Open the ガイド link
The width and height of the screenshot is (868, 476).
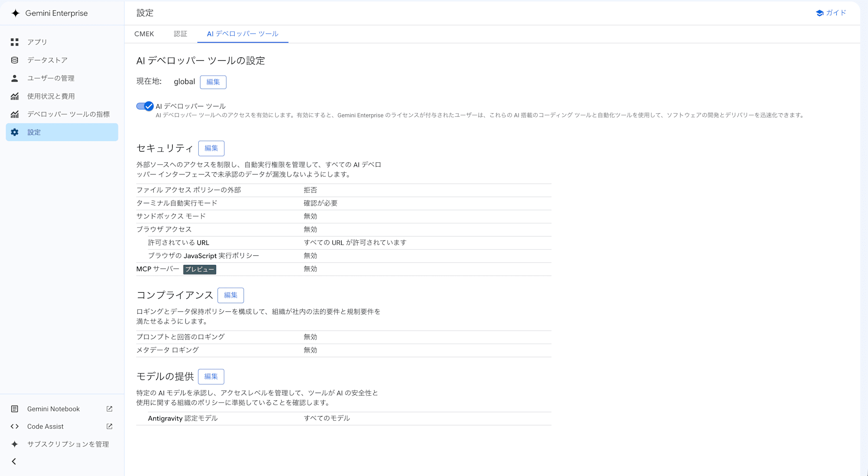[831, 13]
